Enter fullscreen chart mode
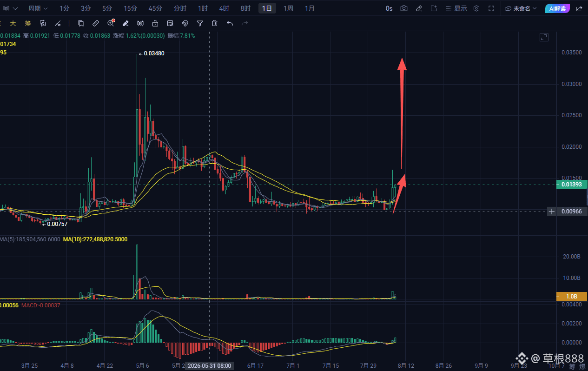The image size is (588, 371). pos(491,8)
